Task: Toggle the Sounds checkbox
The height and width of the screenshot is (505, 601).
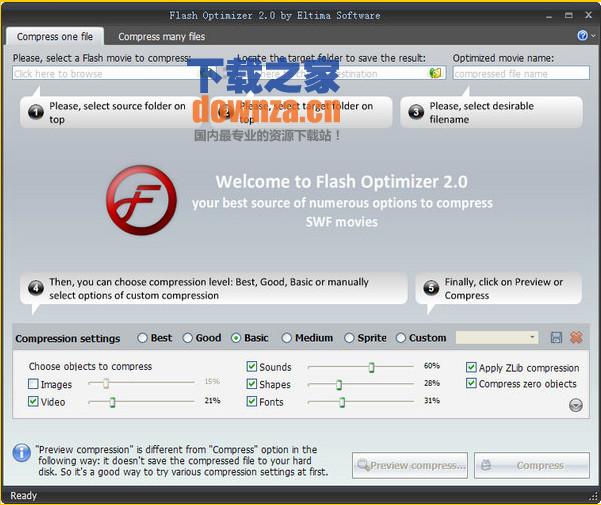Action: 251,366
